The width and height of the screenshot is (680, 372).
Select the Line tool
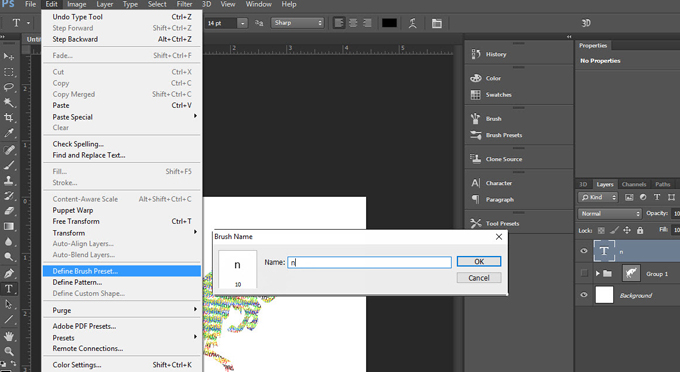pyautogui.click(x=9, y=320)
